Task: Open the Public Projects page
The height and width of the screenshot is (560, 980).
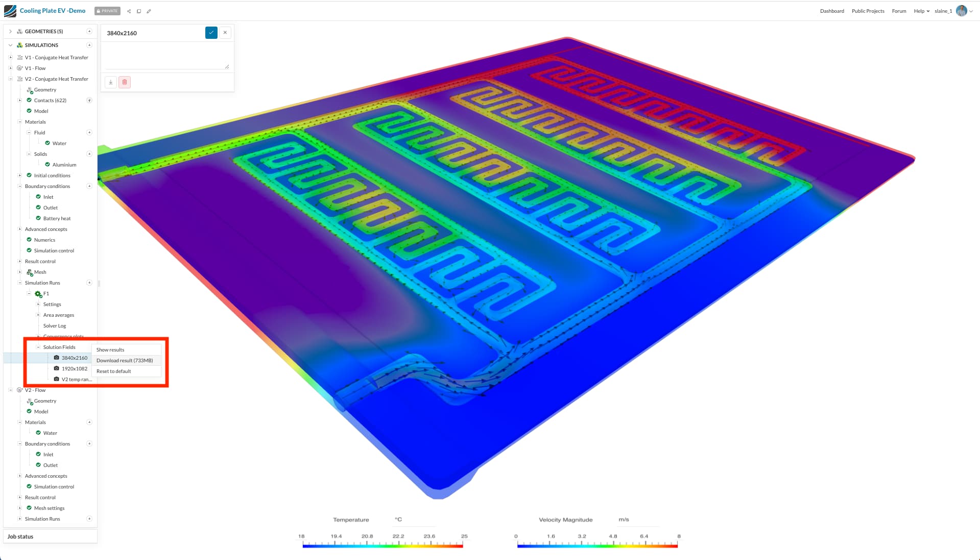Action: click(x=868, y=11)
